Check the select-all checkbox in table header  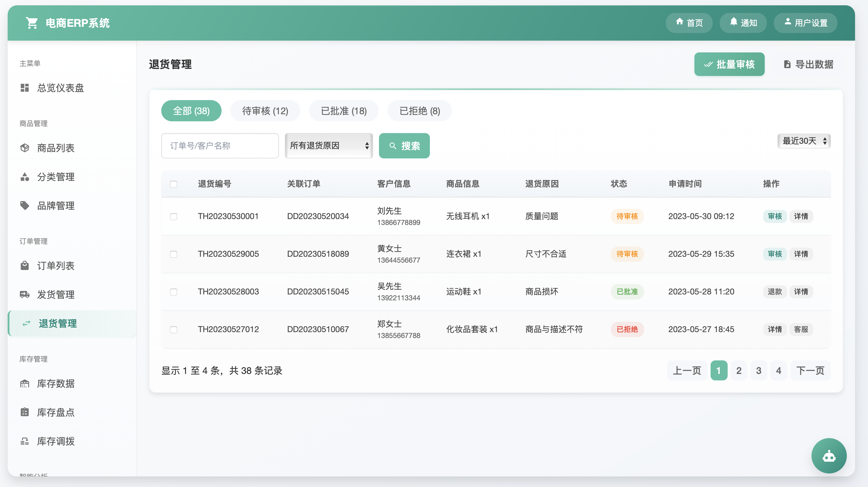tap(174, 184)
